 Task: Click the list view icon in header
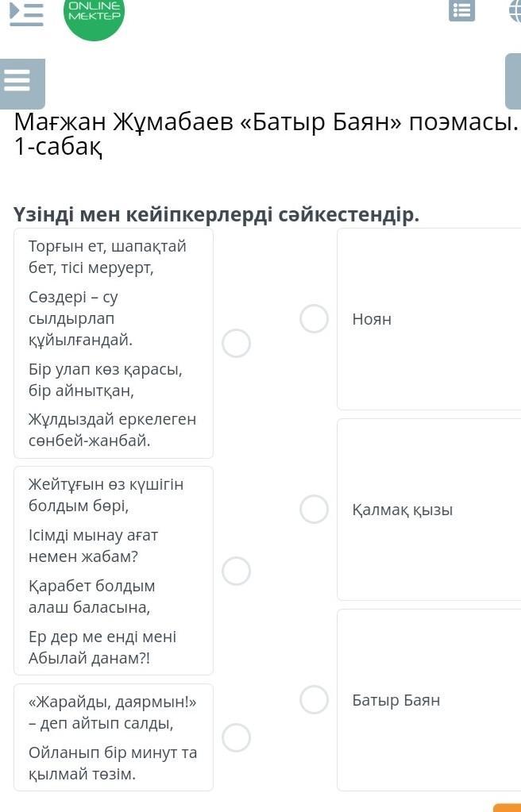[x=461, y=10]
